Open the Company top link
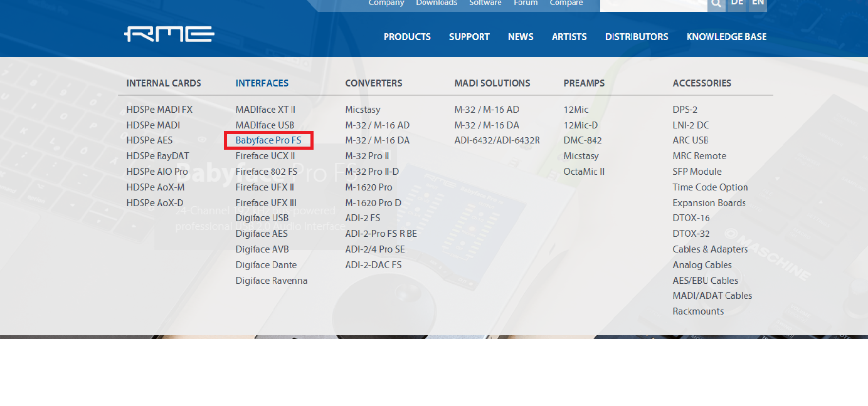 (386, 3)
